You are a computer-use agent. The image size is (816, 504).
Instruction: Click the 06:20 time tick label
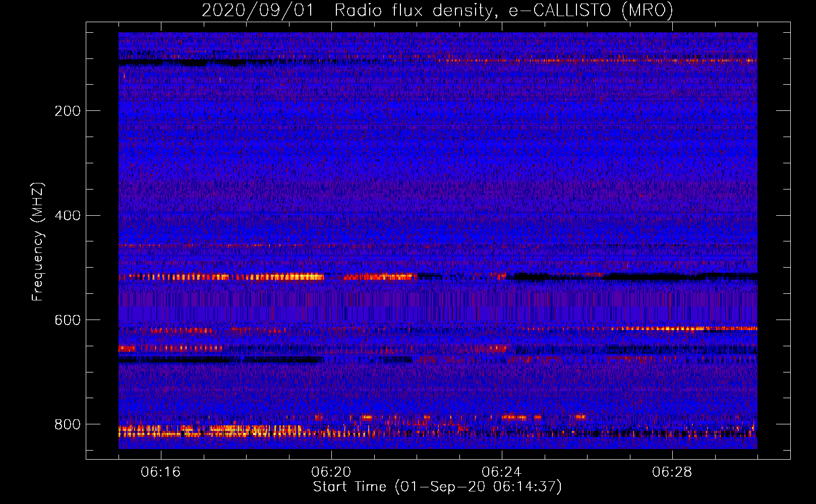[x=331, y=472]
